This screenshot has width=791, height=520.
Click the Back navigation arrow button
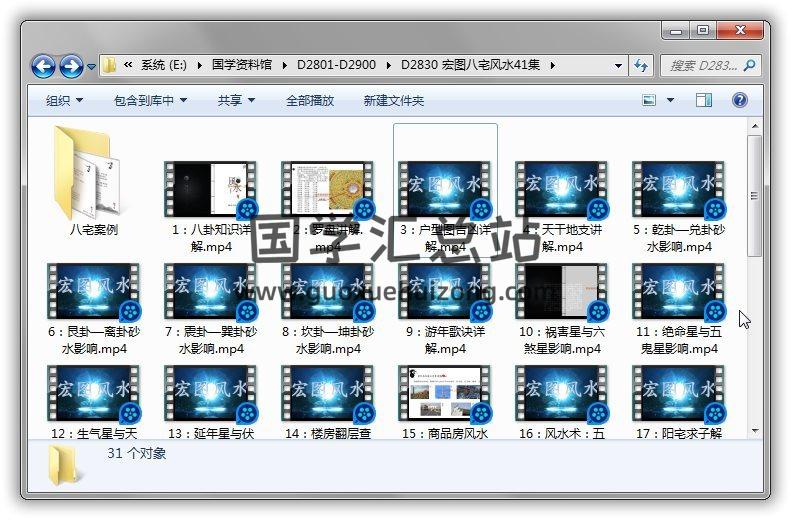[x=43, y=66]
